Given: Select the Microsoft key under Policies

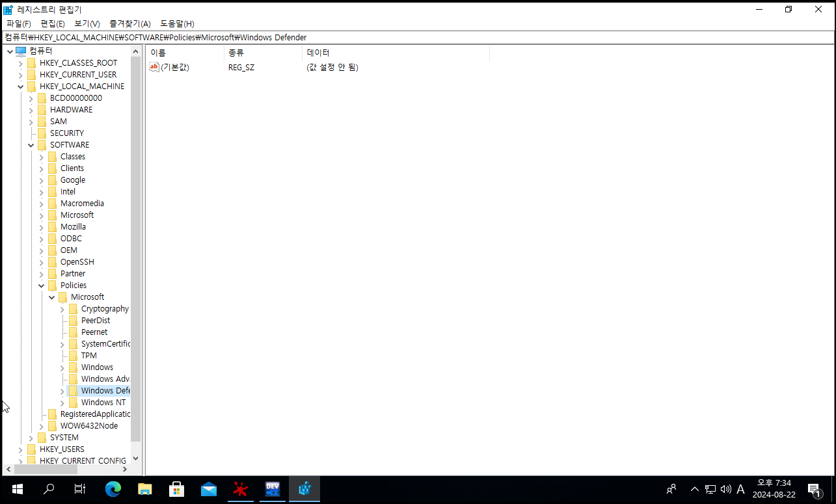Looking at the screenshot, I should coord(87,297).
